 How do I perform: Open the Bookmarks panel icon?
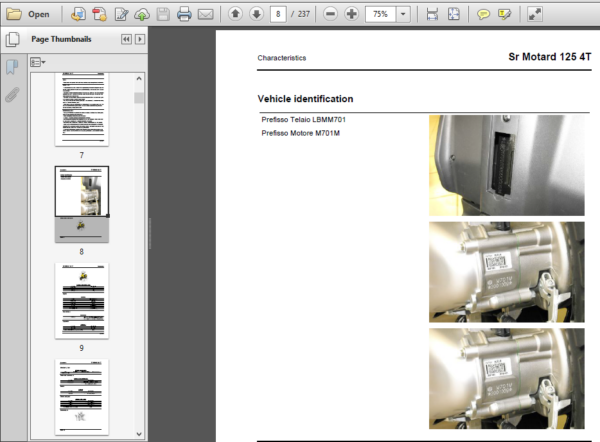pyautogui.click(x=12, y=67)
